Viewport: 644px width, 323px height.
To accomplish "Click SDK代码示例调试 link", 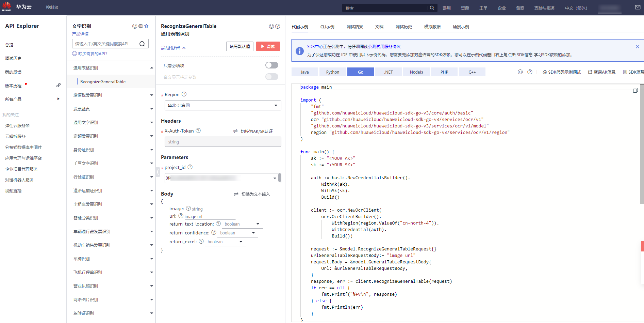I will pyautogui.click(x=562, y=72).
